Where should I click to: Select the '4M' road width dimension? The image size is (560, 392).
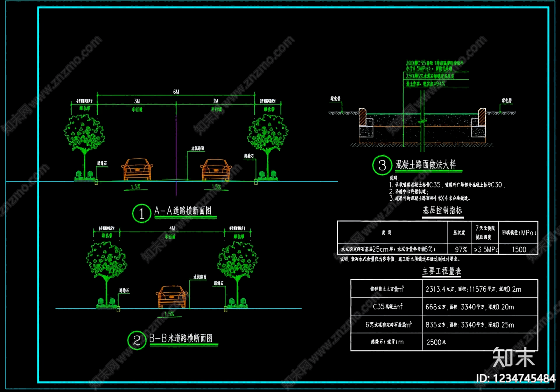(x=172, y=228)
